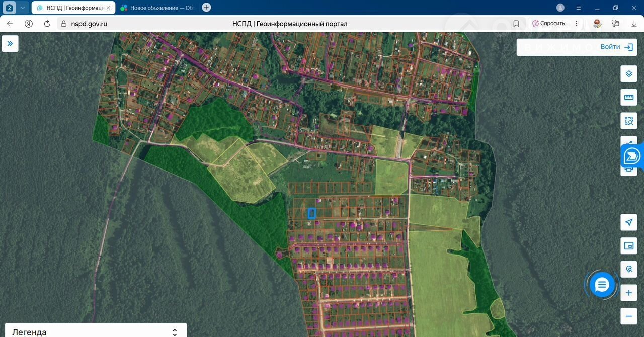Image resolution: width=644 pixels, height=337 pixels.
Task: Expand the left sidebar with double chevron
Action: pyautogui.click(x=10, y=44)
